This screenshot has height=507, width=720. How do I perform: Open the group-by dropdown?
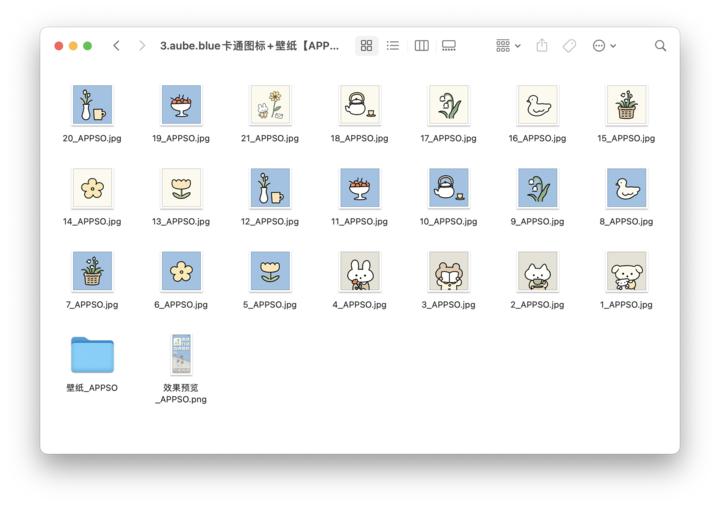508,46
